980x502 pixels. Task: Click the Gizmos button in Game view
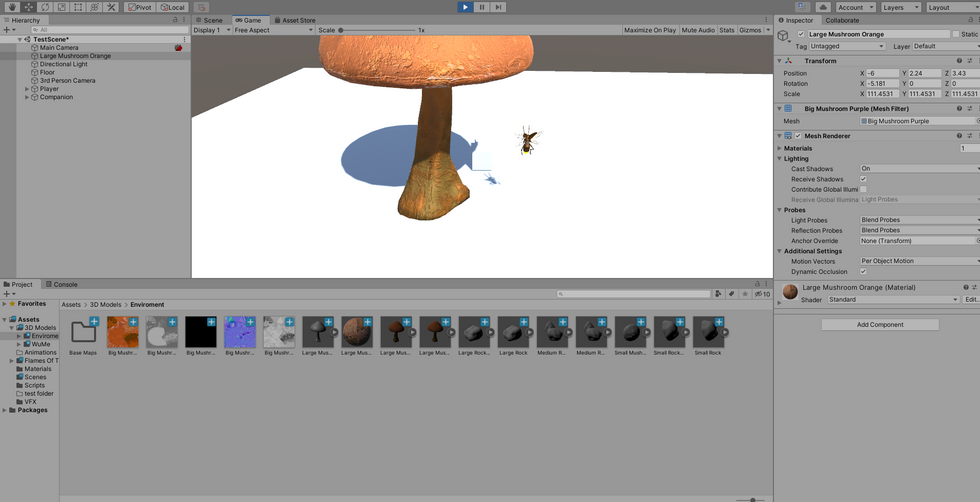click(750, 30)
